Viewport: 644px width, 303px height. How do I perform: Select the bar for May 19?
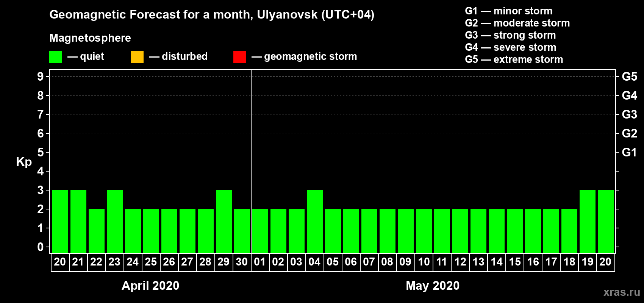tap(588, 221)
